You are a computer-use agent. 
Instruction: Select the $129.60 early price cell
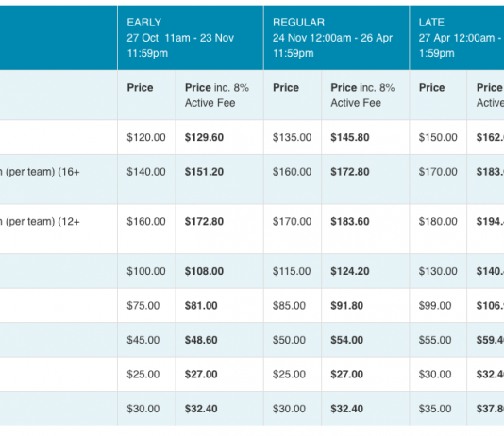click(x=204, y=137)
